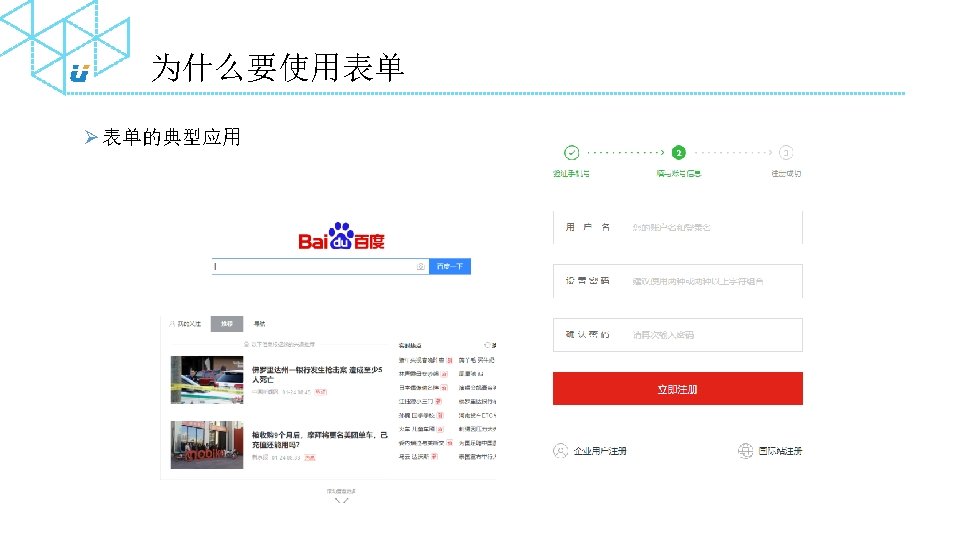
Task: Click the blue U logo in the slide header
Action: pos(80,73)
